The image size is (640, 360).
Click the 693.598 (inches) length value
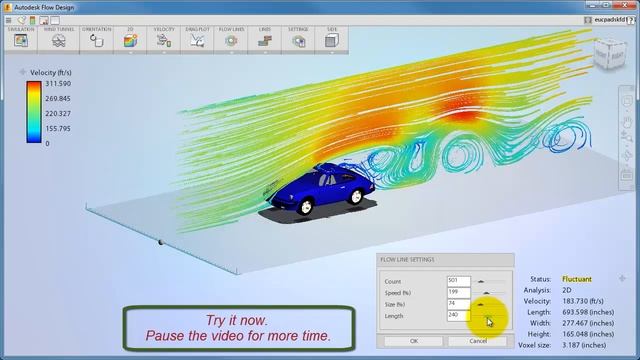coord(588,312)
